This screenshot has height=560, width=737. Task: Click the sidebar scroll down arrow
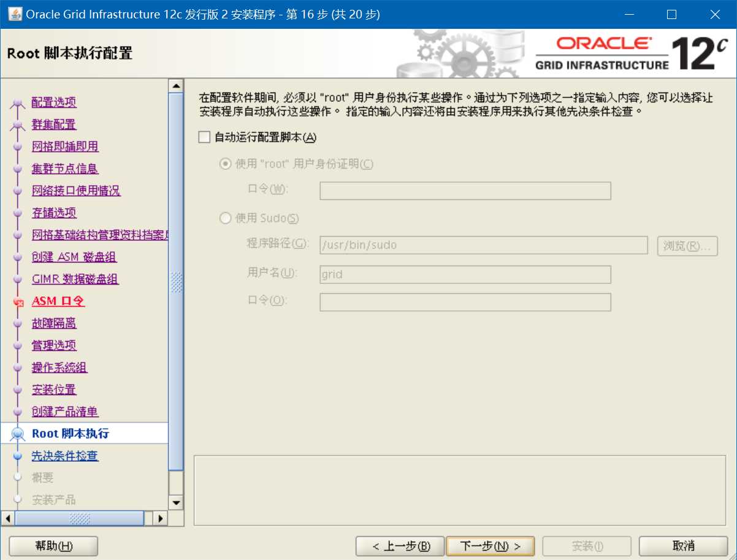click(177, 503)
